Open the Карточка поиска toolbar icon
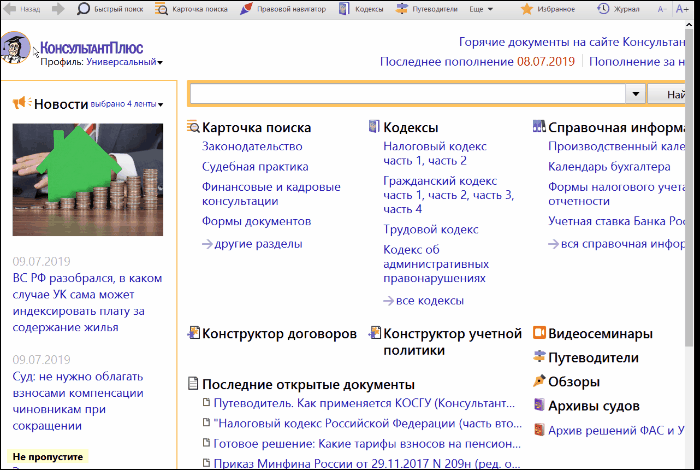The height and width of the screenshot is (470, 700). (161, 8)
